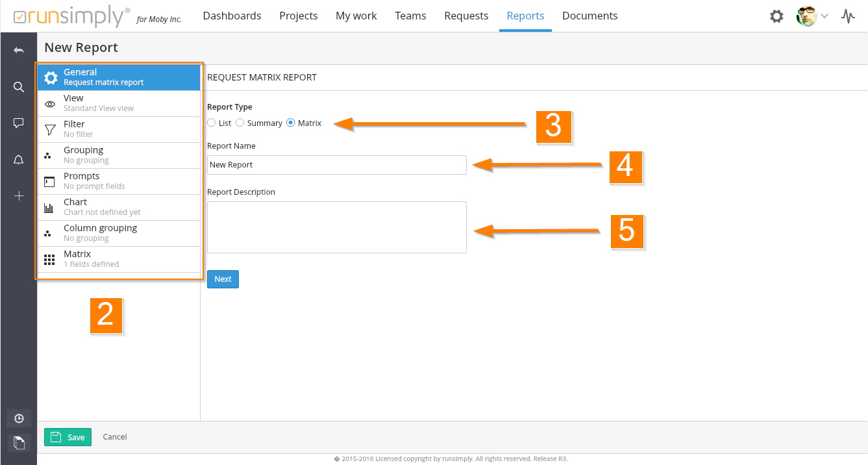
Task: Switch to the Projects tab
Action: coord(298,16)
